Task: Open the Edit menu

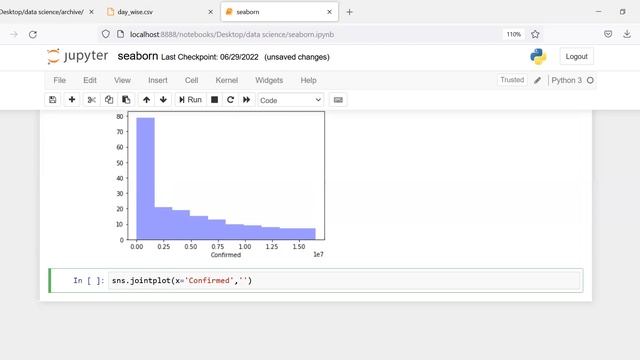Action: [x=90, y=80]
